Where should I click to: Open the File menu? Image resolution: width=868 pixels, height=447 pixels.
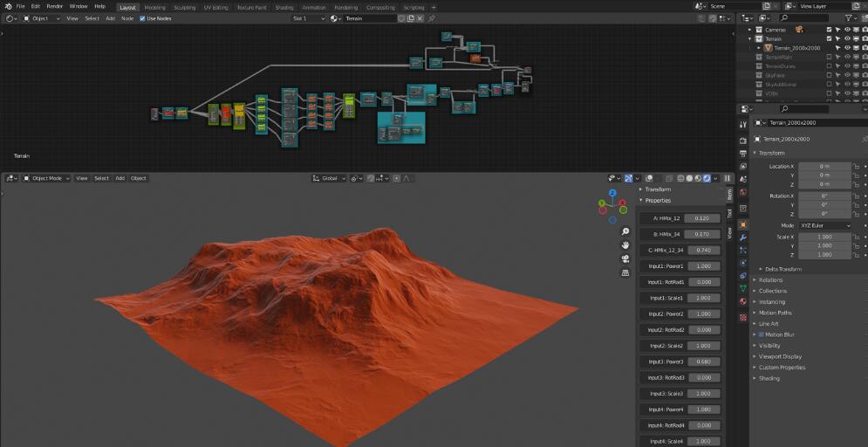click(x=20, y=6)
